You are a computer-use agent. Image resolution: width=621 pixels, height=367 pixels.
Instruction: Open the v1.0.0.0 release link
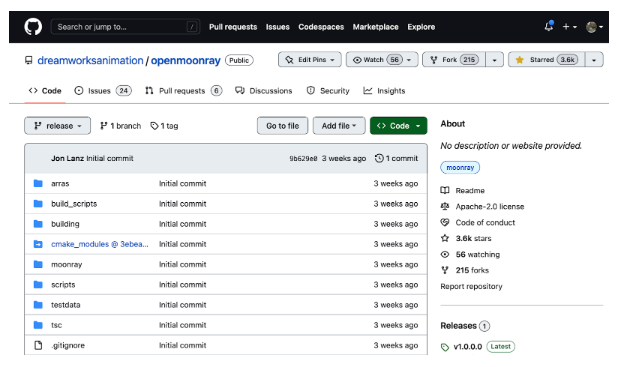click(x=468, y=347)
